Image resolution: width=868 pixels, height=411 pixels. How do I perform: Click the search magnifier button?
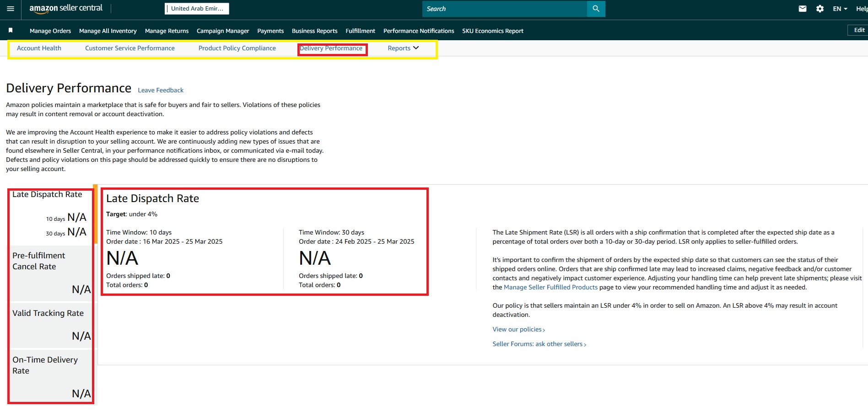[596, 9]
